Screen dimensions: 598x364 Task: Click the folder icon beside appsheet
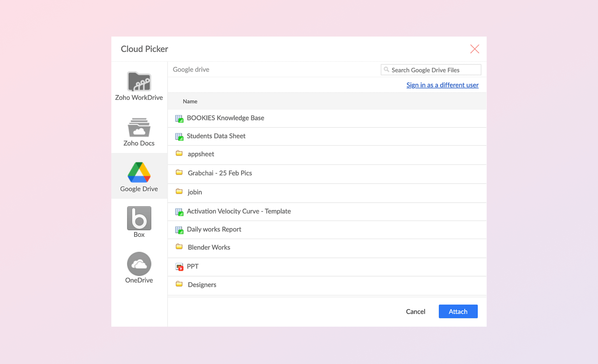(179, 153)
